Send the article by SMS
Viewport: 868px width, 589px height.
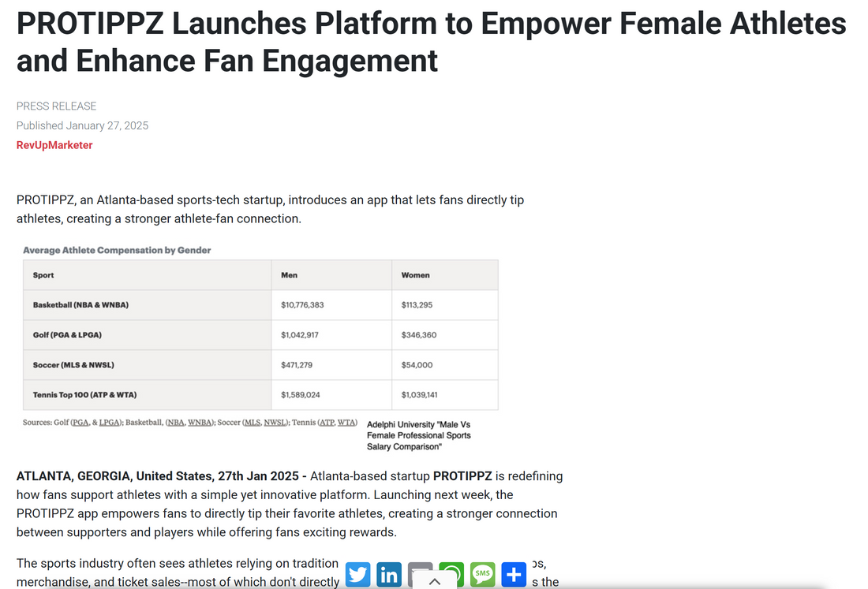482,575
